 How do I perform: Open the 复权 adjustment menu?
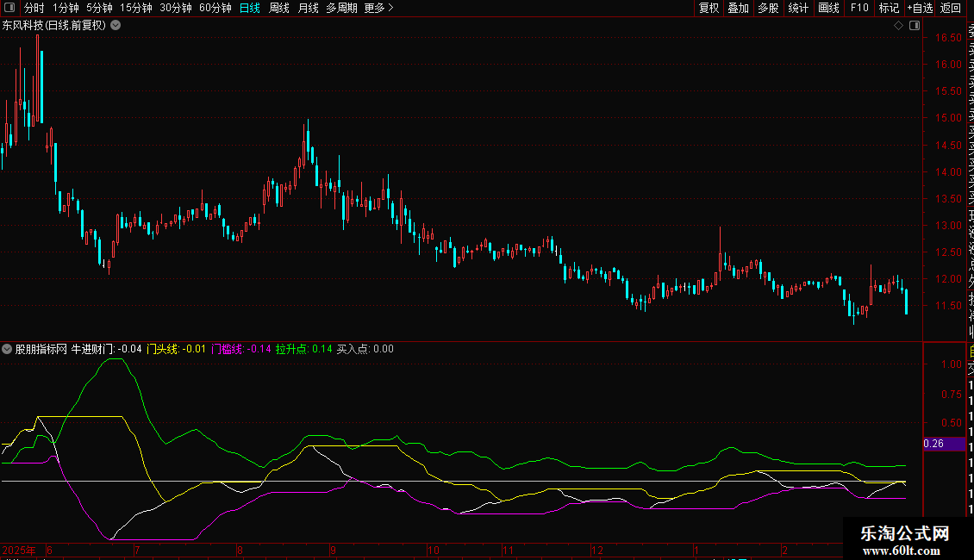click(709, 8)
